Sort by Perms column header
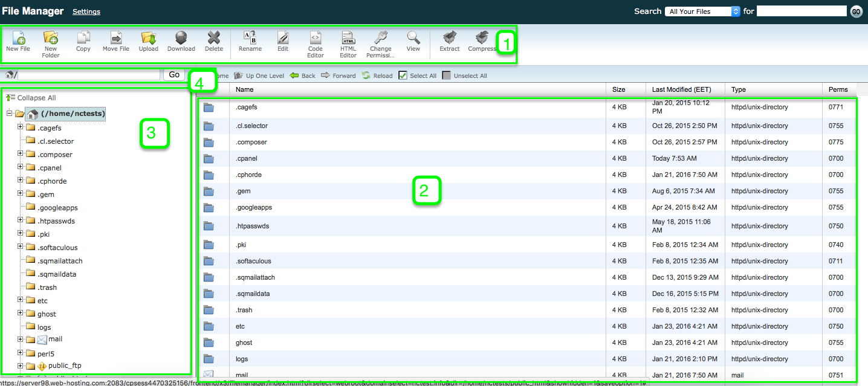Image resolution: width=868 pixels, height=386 pixels. (x=840, y=89)
